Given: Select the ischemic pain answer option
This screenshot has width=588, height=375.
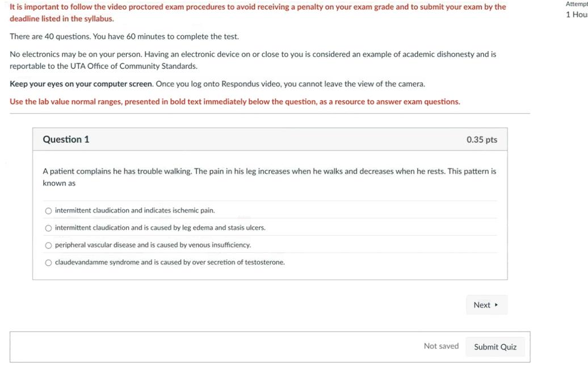Looking at the screenshot, I should click(49, 211).
